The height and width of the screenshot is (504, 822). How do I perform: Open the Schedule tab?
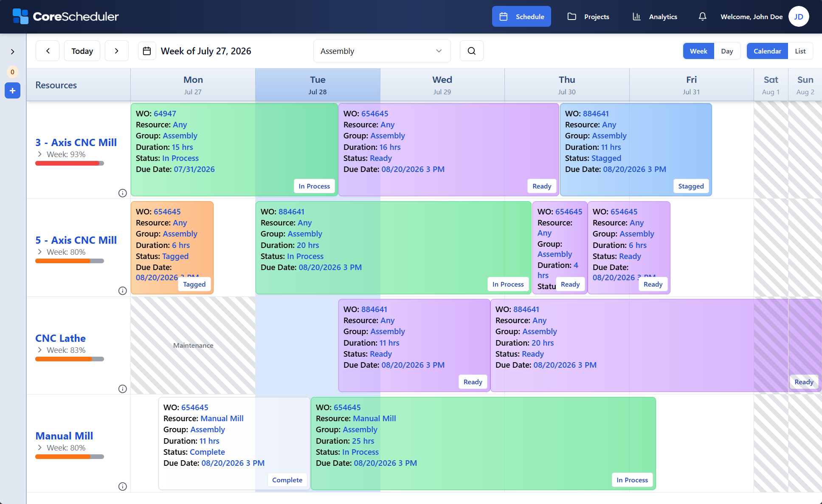click(521, 17)
